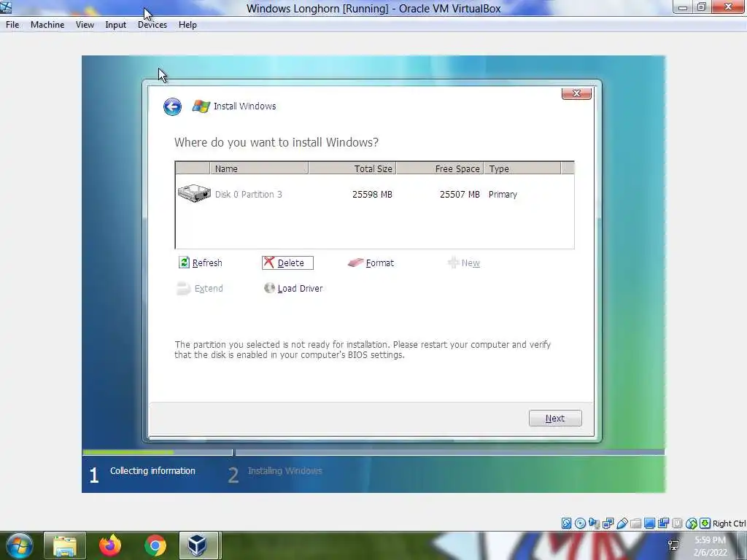This screenshot has width=747, height=560.
Task: Click the Next button
Action: 555,418
